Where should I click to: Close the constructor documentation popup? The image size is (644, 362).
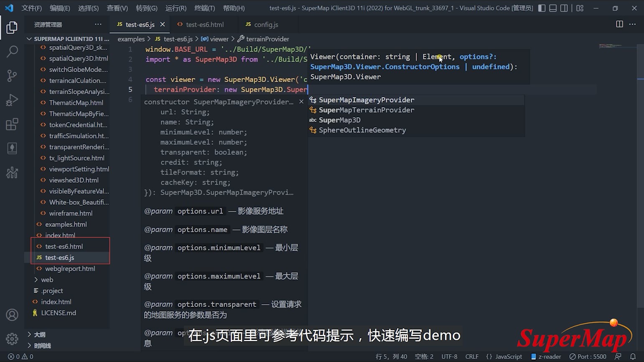[301, 101]
